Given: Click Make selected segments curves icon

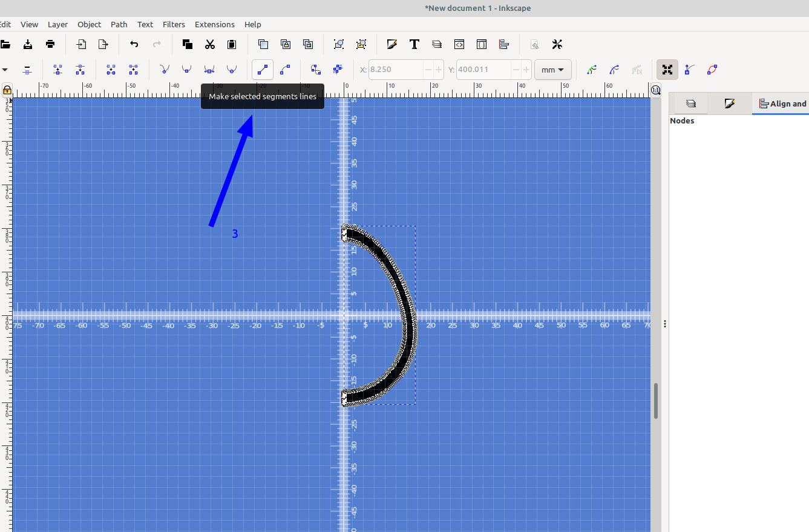Looking at the screenshot, I should click(285, 70).
